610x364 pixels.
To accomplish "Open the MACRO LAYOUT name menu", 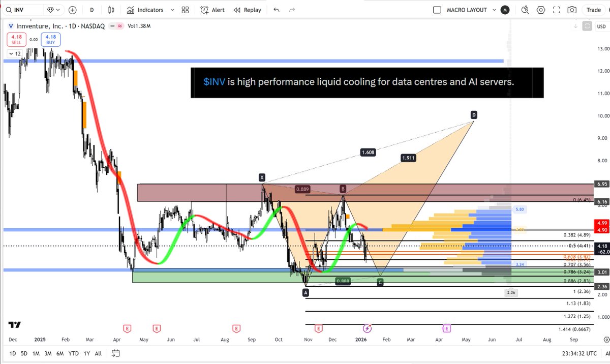I will coord(467,10).
